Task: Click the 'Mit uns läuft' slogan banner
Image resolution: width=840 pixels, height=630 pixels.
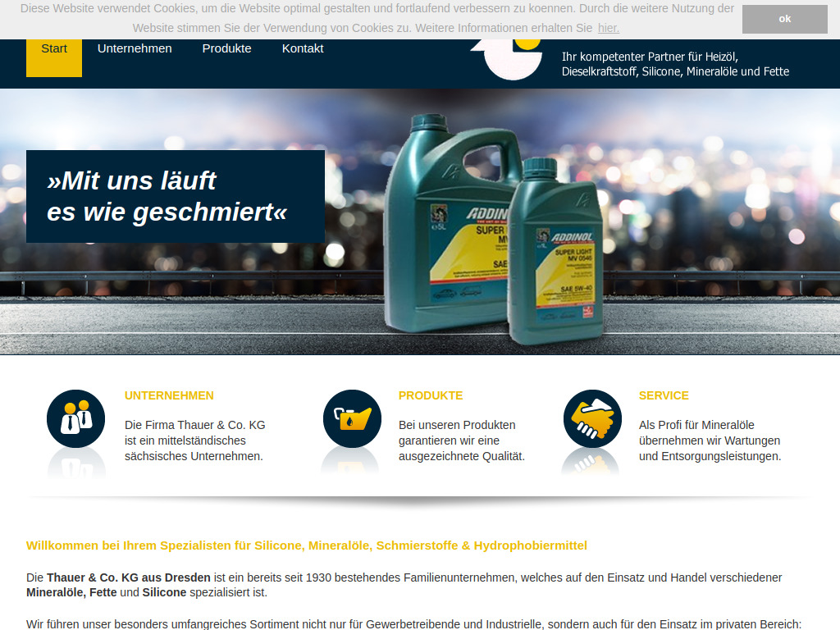Action: pos(176,196)
